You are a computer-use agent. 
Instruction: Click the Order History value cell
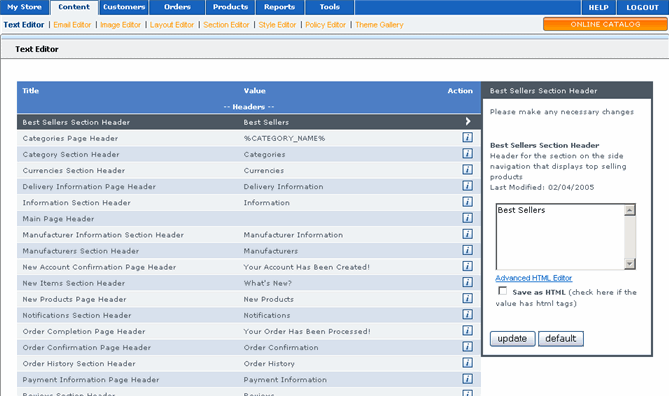269,364
